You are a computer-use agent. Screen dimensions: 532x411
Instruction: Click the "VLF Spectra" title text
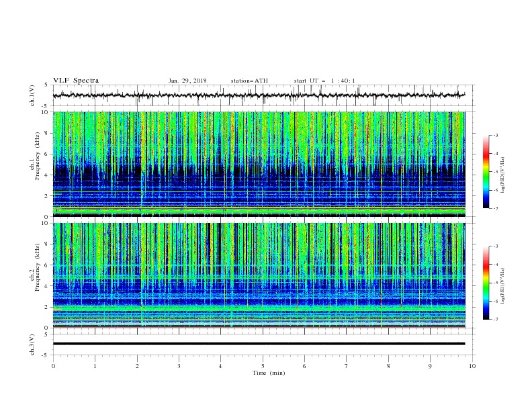[x=76, y=81]
